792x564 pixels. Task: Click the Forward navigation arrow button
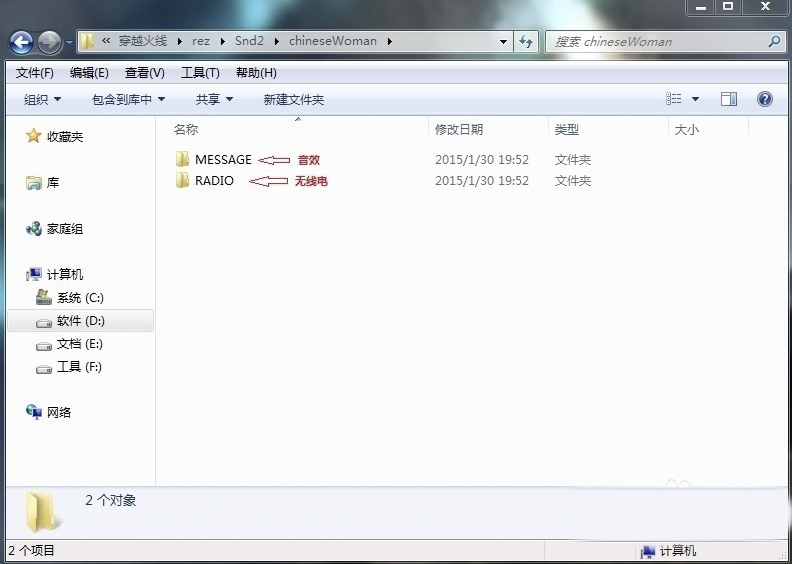[x=50, y=42]
